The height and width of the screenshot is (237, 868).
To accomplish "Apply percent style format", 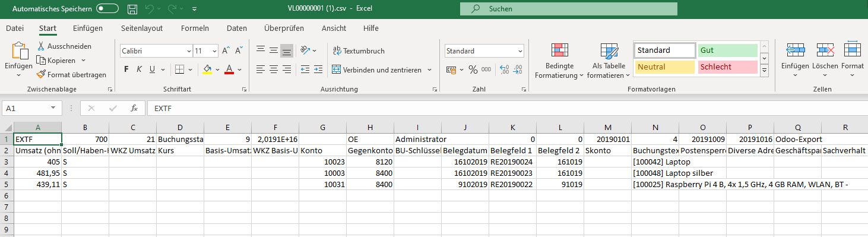I will pos(473,69).
